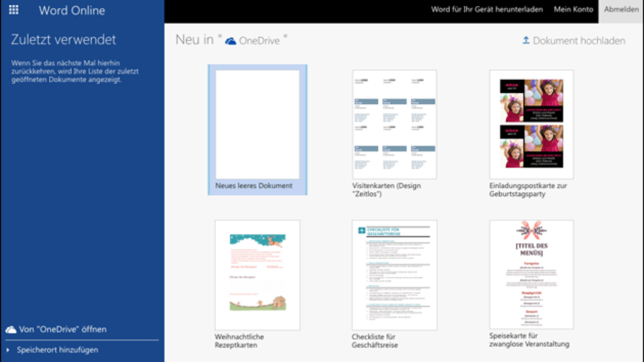
Task: Click the 'Word Online' title
Action: [x=72, y=10]
